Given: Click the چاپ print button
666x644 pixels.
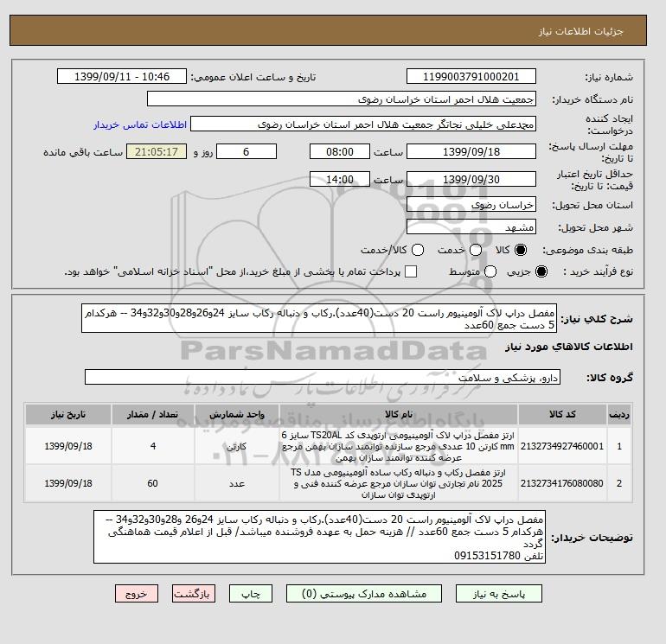Looking at the screenshot, I should pos(251,594).
